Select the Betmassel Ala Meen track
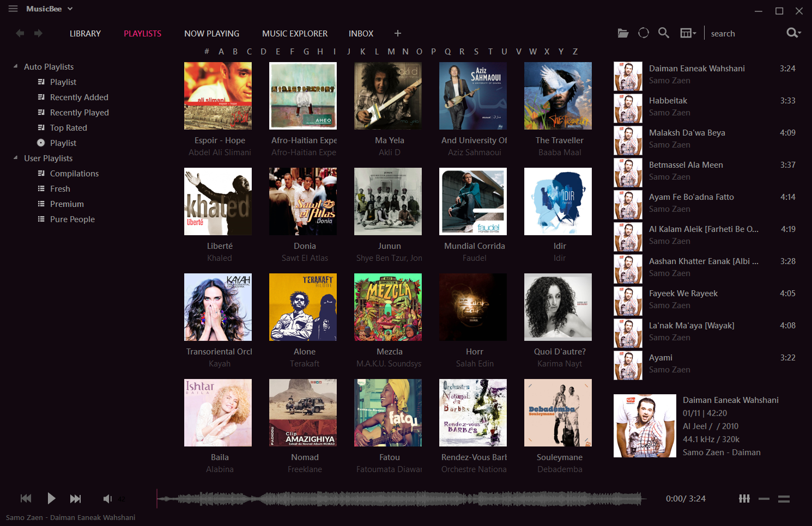The width and height of the screenshot is (812, 526). coord(706,173)
